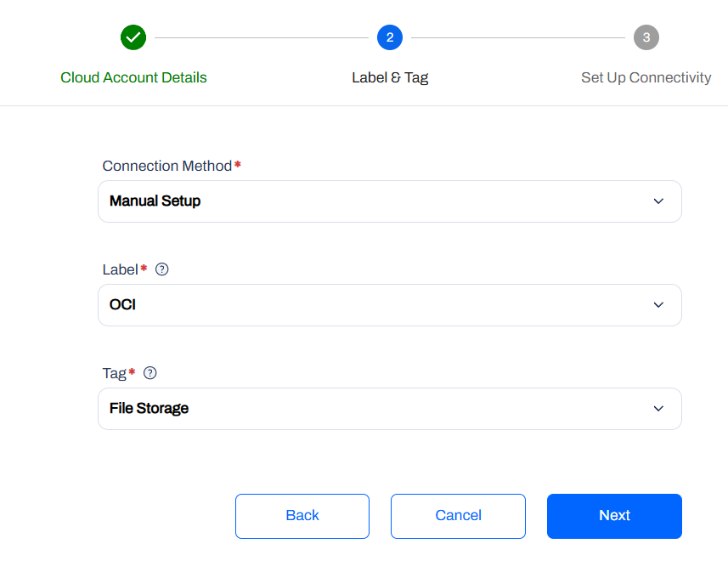Click the gray step 3 circle
The width and height of the screenshot is (728, 572).
pos(646,37)
